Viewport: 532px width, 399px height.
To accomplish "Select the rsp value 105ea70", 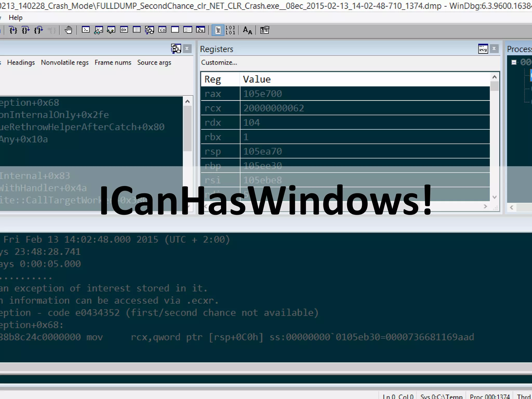I will coord(365,151).
